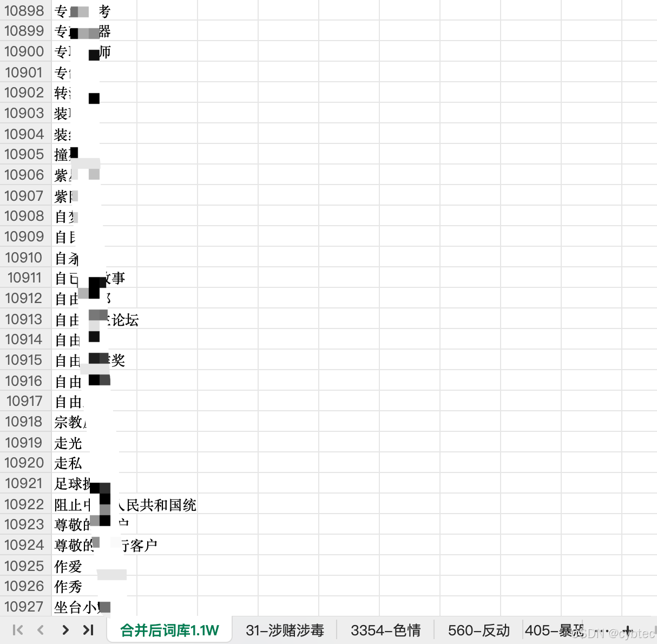
Task: Select row header 10911
Action: 25,278
